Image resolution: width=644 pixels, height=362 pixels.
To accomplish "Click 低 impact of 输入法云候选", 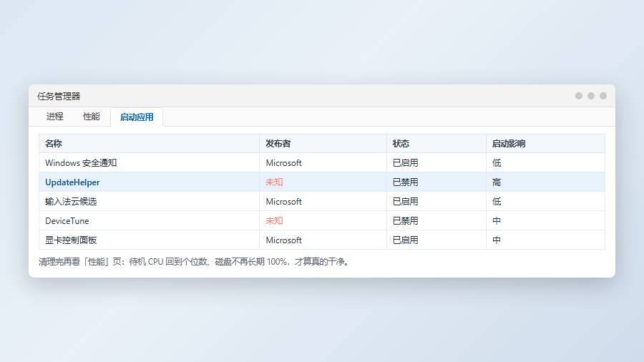I will (497, 202).
